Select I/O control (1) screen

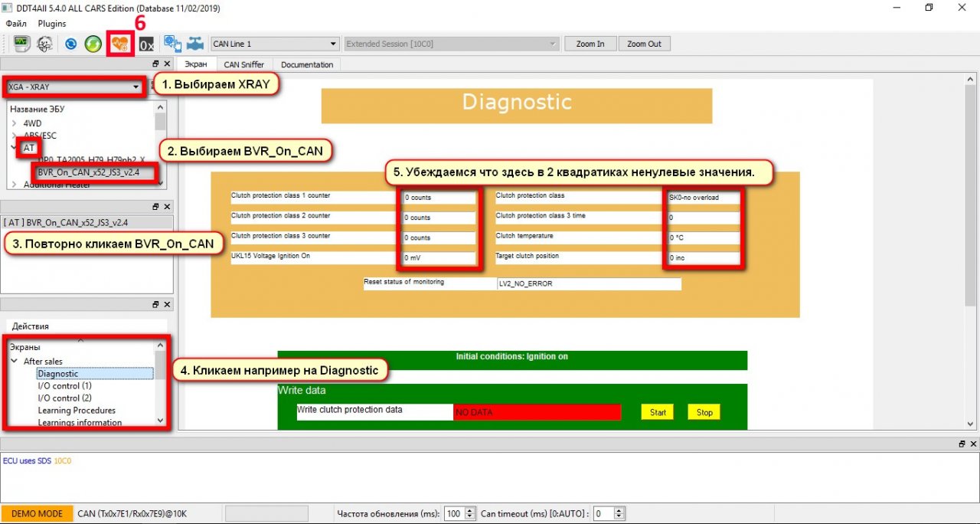[64, 386]
